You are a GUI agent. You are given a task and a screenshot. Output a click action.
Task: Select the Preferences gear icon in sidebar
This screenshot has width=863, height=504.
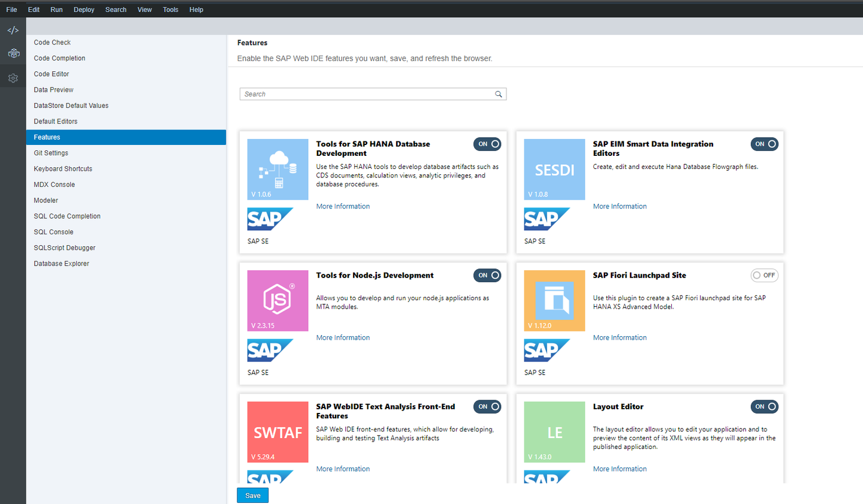pos(13,78)
